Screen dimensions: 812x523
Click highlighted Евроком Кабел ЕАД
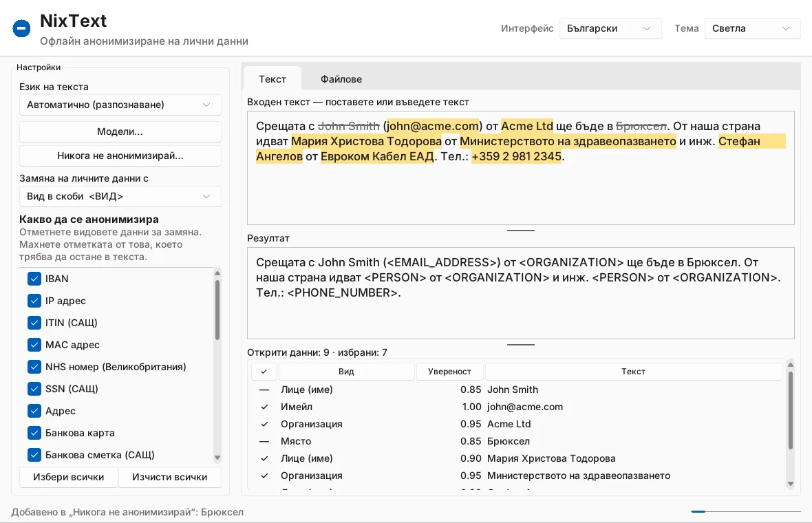point(377,156)
